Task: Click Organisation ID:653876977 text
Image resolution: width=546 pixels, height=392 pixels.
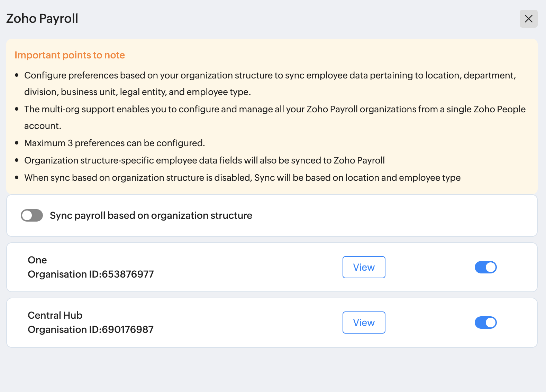Action: (91, 274)
